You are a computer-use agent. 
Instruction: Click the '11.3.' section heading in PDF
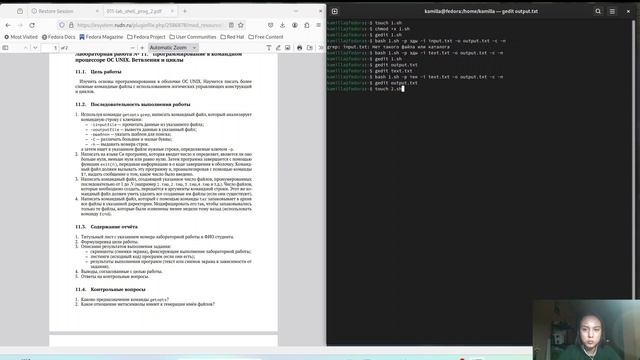106,227
